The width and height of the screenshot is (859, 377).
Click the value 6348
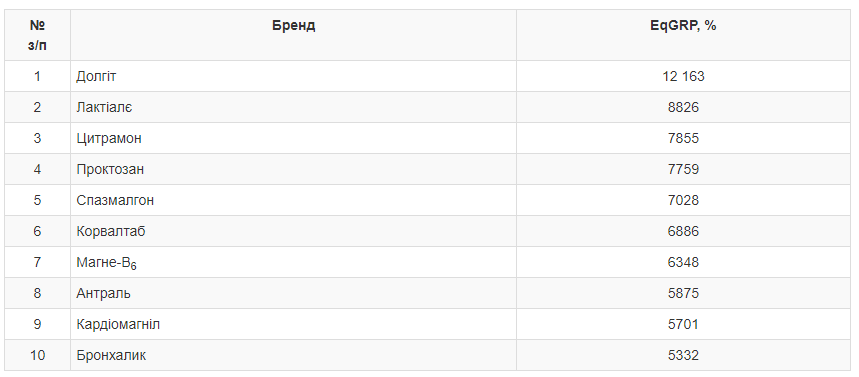(683, 262)
